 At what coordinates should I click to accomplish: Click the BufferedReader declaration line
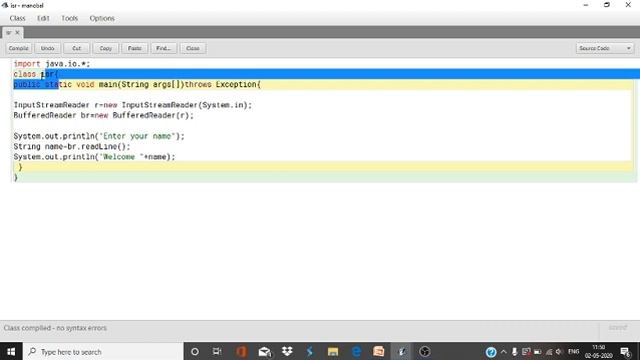click(x=104, y=116)
